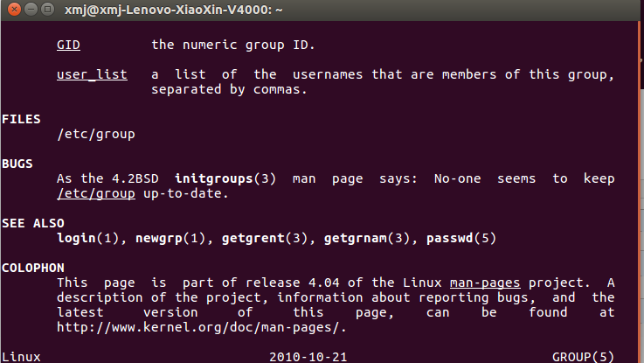Click /etc/group path under FILES
This screenshot has height=363, width=644.
(96, 134)
